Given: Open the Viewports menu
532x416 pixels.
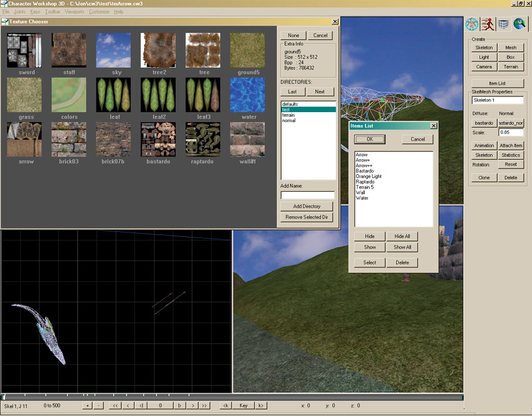Looking at the screenshot, I should point(74,12).
